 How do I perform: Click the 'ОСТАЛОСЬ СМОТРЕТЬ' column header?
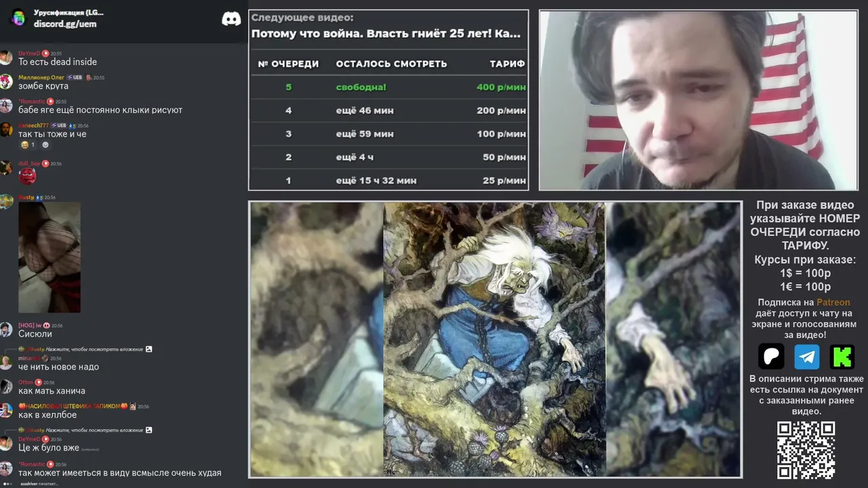(x=391, y=64)
